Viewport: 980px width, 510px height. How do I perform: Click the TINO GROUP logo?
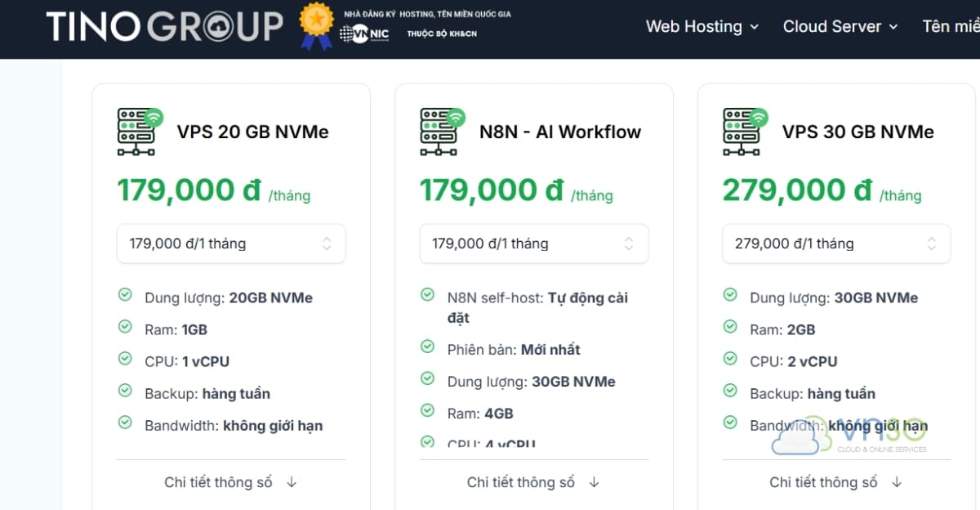click(x=164, y=26)
